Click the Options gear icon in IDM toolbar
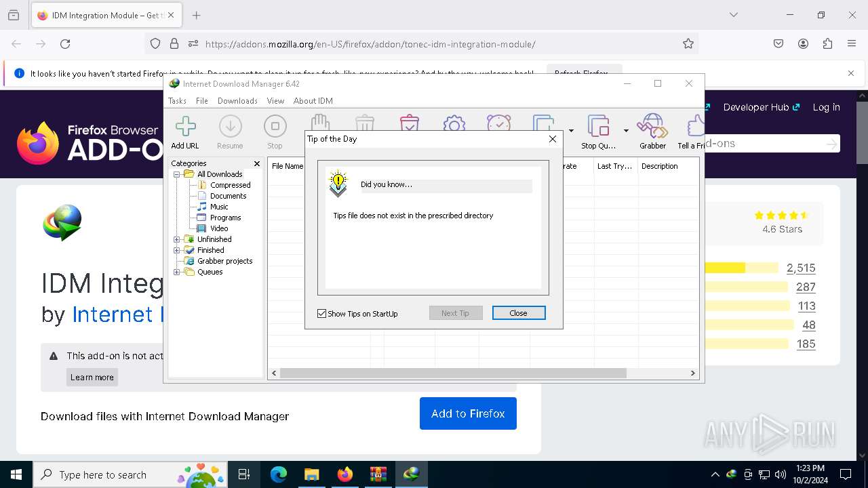 454,123
